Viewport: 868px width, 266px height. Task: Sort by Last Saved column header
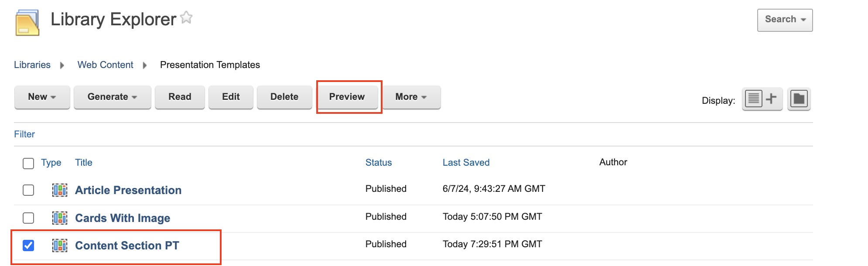click(466, 163)
